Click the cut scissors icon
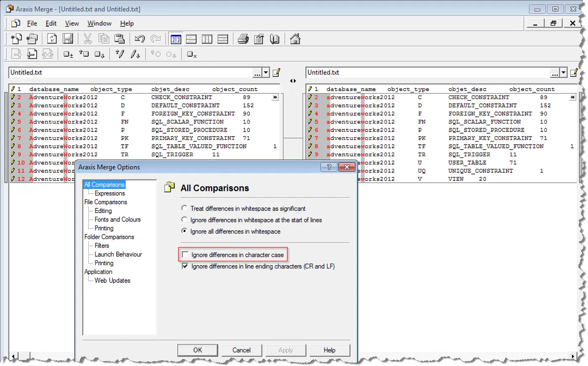The image size is (588, 366). (x=88, y=39)
